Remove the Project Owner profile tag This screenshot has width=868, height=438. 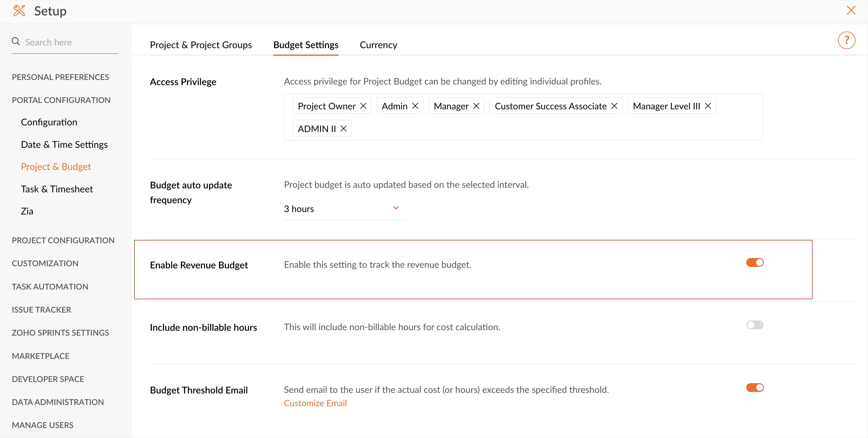[363, 106]
